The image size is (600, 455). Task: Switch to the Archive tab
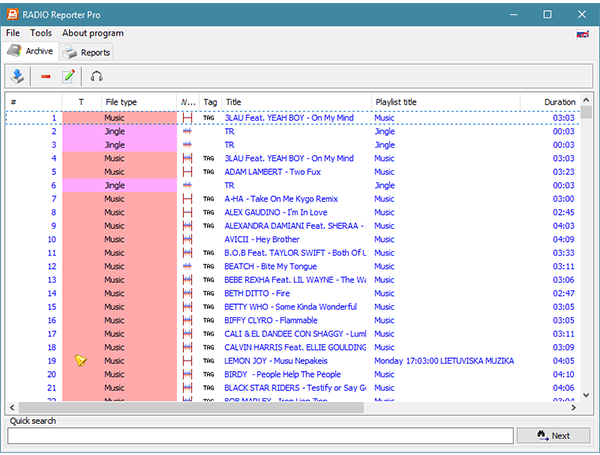point(31,51)
